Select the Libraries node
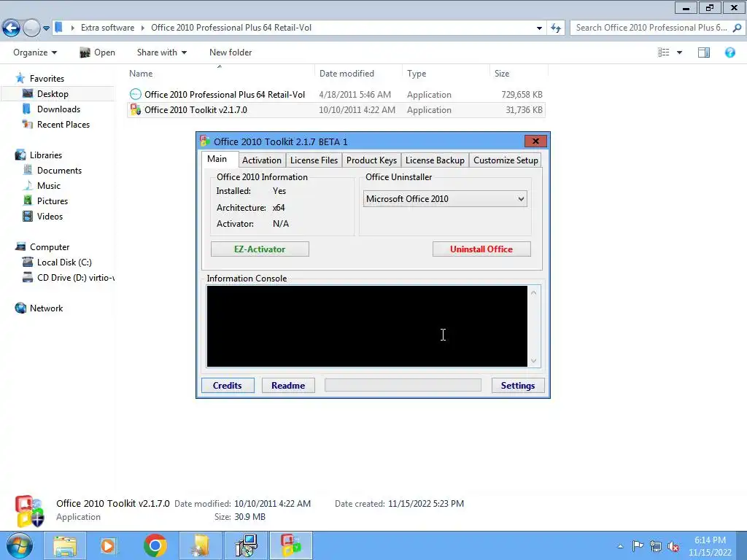Screen dimensions: 747x560 [x=46, y=155]
